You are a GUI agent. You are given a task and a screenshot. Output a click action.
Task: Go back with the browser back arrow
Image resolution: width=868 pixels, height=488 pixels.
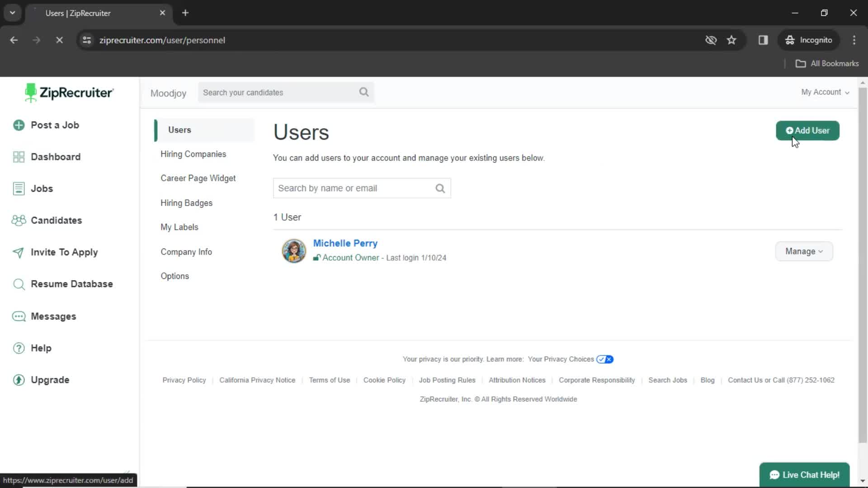(14, 40)
